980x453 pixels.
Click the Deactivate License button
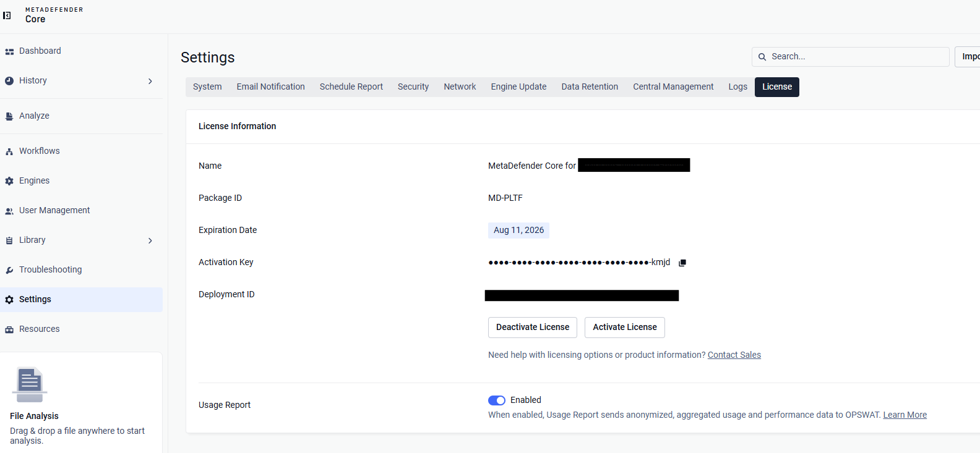tap(533, 328)
